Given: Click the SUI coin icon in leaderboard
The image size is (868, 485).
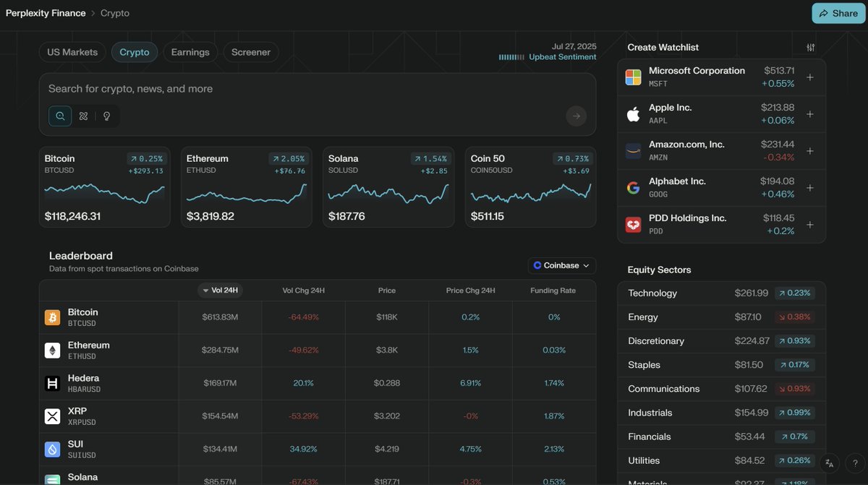Looking at the screenshot, I should point(52,450).
